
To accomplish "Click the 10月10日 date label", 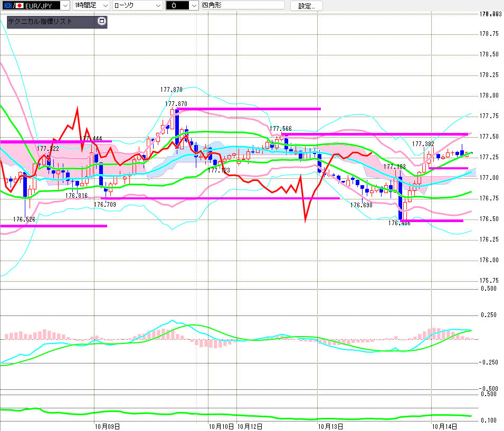I will coord(222,426).
